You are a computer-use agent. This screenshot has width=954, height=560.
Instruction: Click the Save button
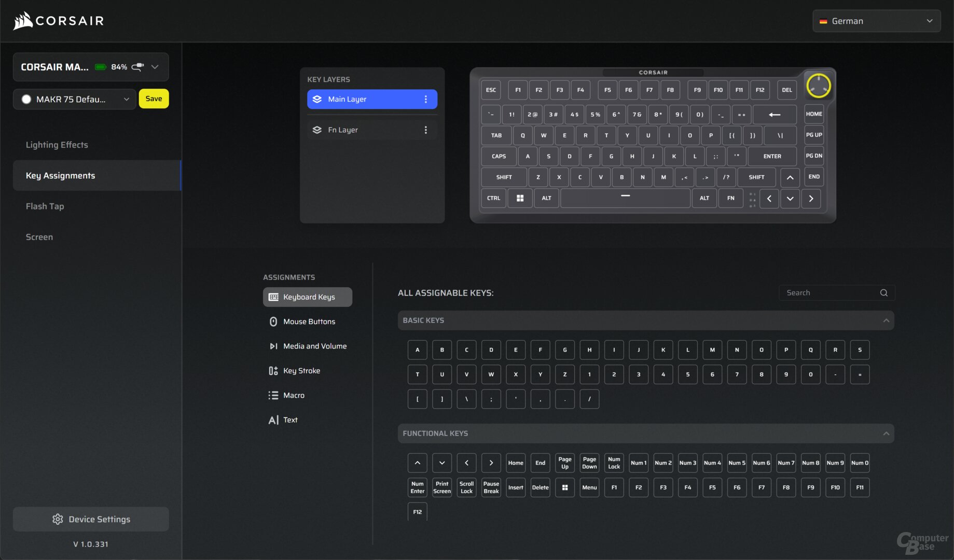click(x=154, y=99)
